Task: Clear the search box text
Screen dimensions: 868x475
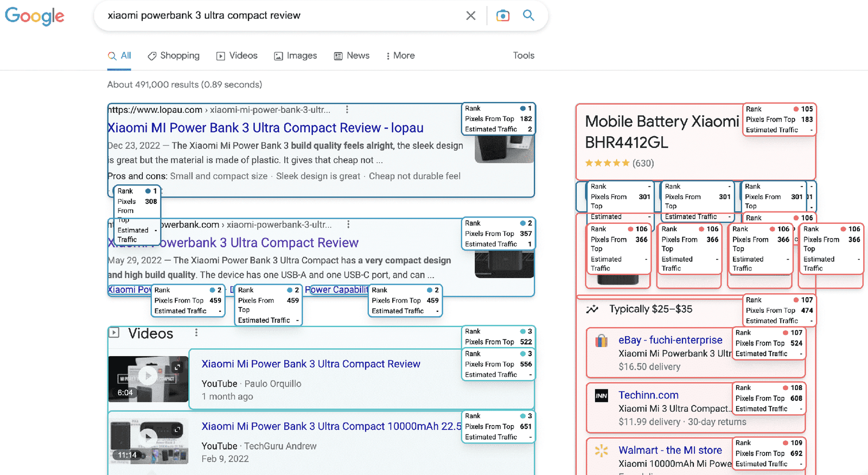Action: pyautogui.click(x=470, y=16)
